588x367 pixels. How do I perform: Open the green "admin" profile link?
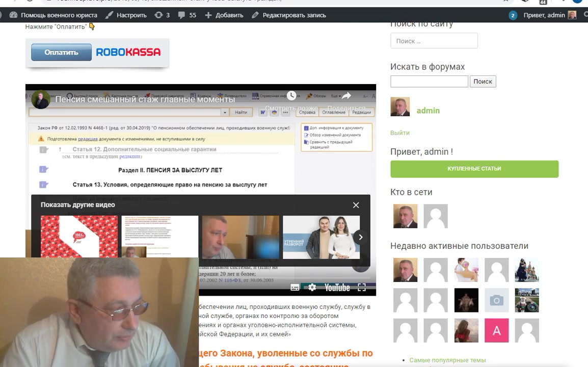428,111
